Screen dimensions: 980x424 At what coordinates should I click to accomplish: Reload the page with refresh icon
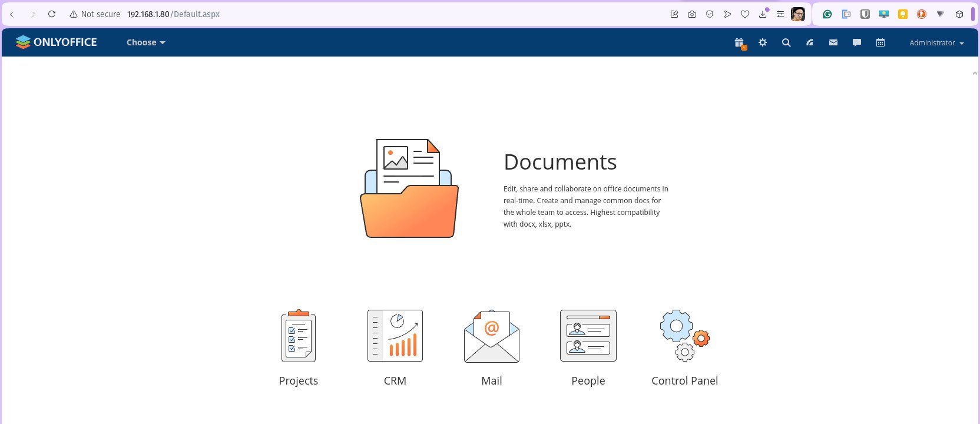[x=52, y=14]
